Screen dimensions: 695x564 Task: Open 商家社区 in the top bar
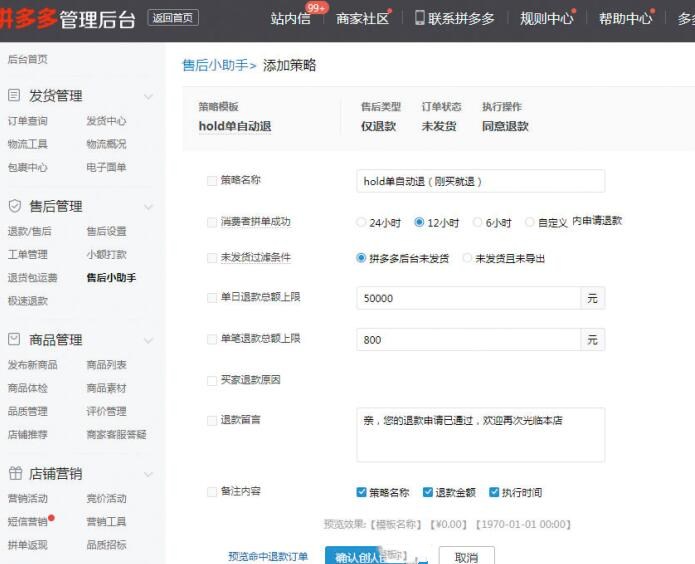tap(362, 19)
